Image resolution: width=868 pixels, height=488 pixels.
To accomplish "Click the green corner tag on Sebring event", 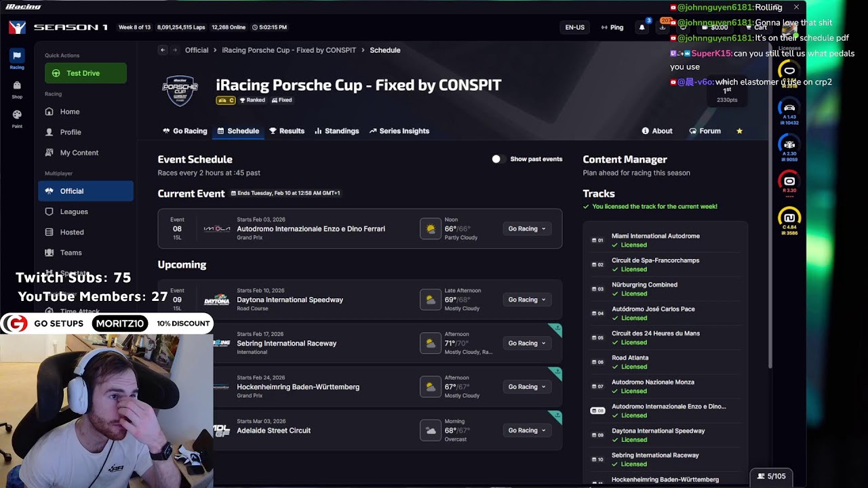I will (x=555, y=331).
